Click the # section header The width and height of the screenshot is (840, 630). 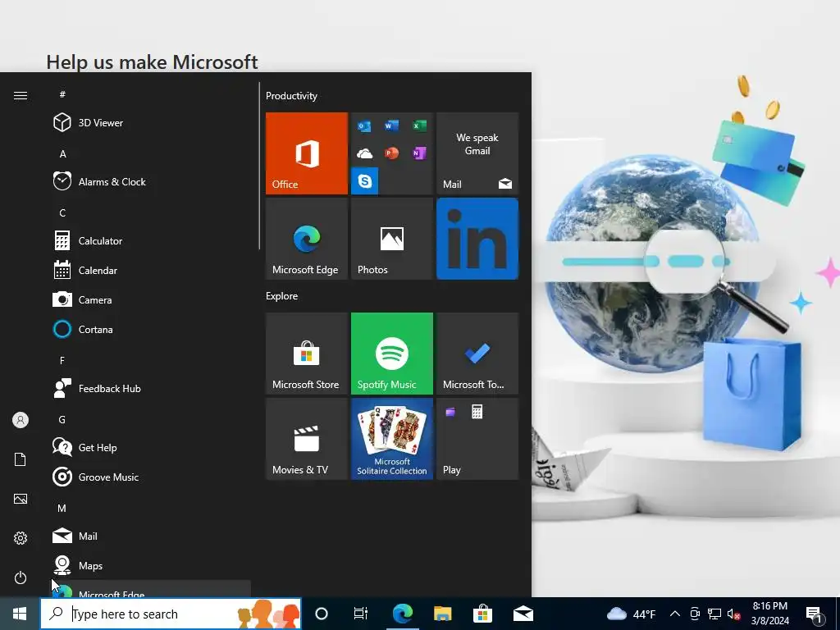(62, 94)
